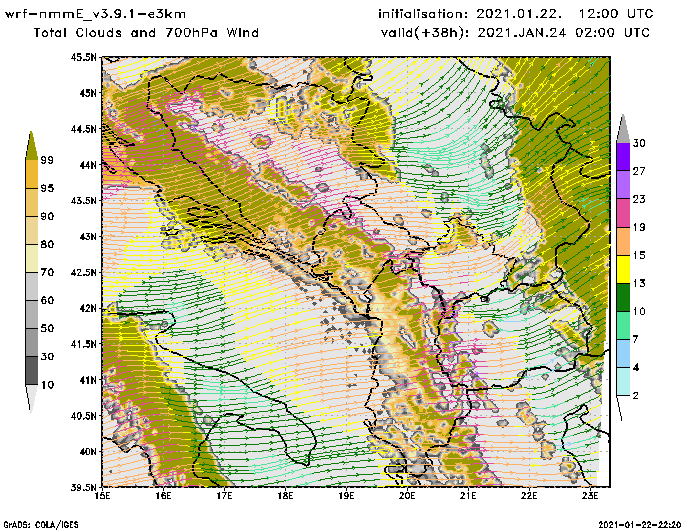Image resolution: width=700 pixels, height=530 pixels.
Task: Click the 19E longitude axis label
Action: [346, 496]
